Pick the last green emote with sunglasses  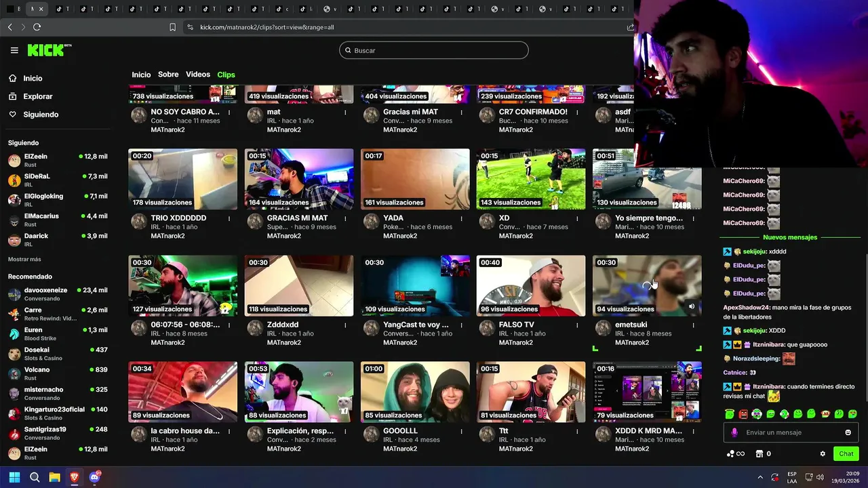tap(852, 413)
